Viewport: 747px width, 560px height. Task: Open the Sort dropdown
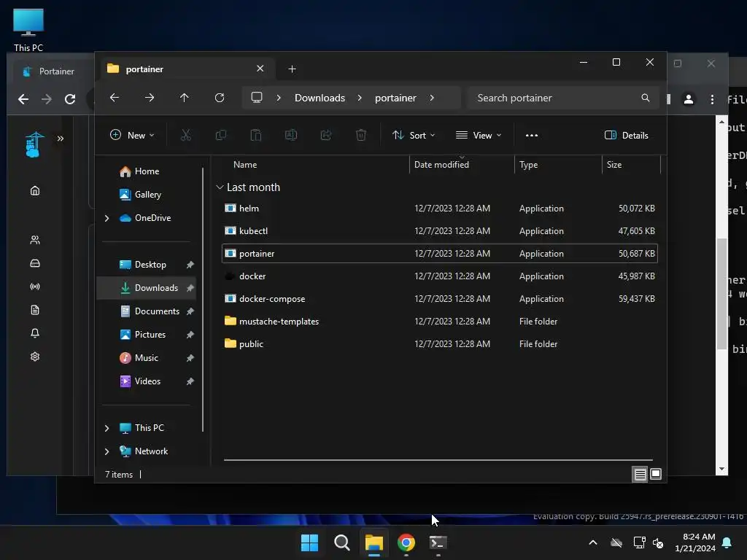click(x=413, y=135)
